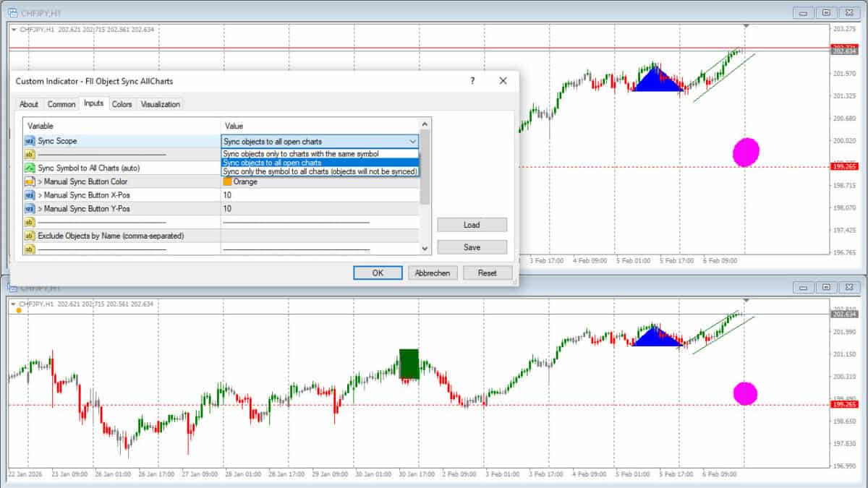Screen dimensions: 868x488
Task: Click the Orange color swatch
Action: click(x=226, y=181)
